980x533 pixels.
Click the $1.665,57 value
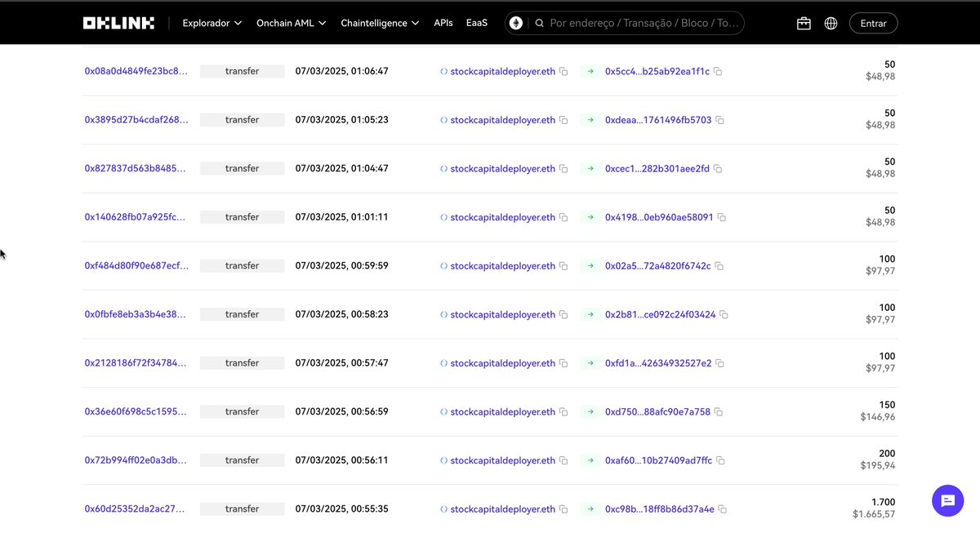(x=874, y=514)
